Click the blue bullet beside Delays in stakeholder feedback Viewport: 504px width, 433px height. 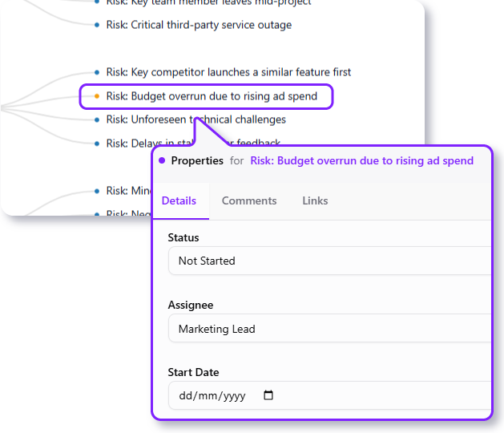(x=97, y=144)
